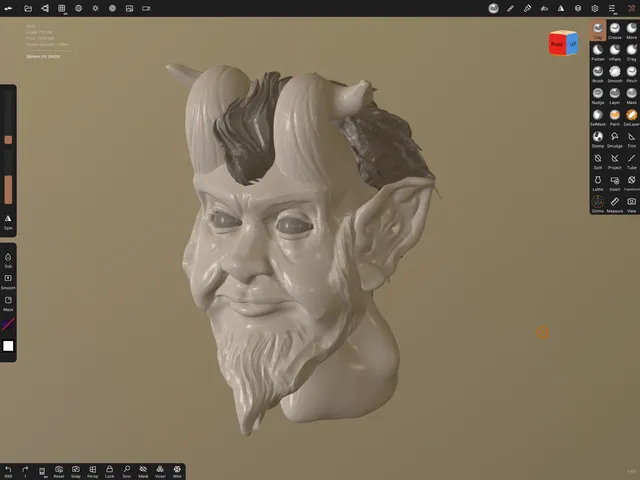This screenshot has width=640, height=480.
Task: Toggle camera Lock in bottom toolbar
Action: [109, 471]
